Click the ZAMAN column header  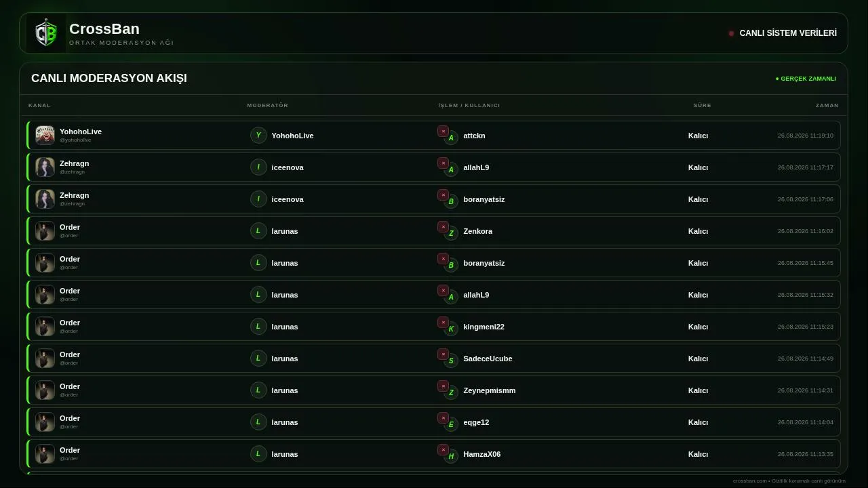(x=827, y=105)
